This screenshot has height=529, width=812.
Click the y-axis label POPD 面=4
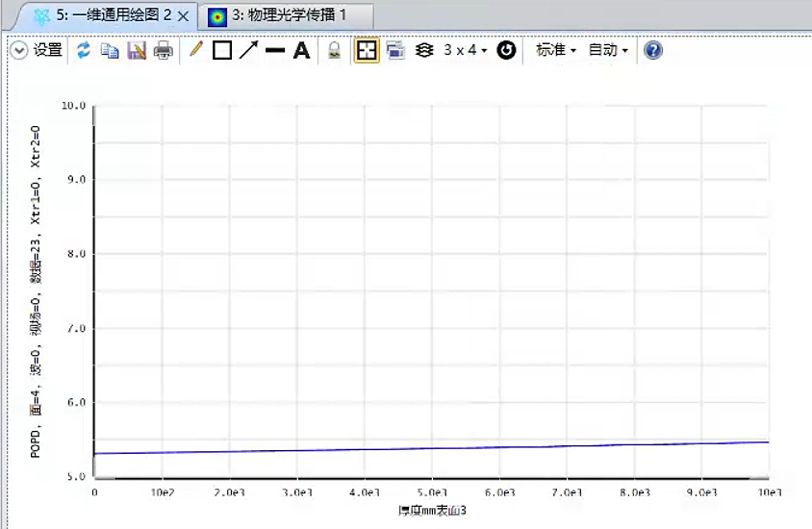coord(36,292)
